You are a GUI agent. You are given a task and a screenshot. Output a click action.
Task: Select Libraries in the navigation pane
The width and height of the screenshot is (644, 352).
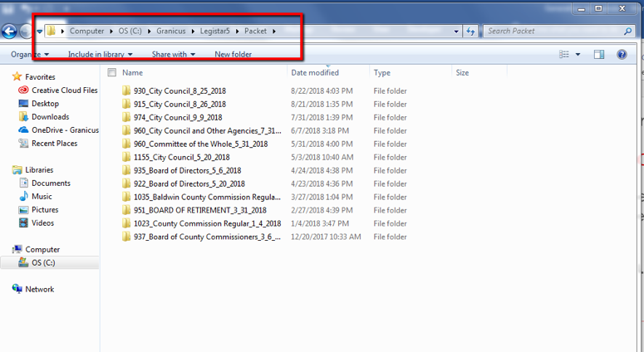point(39,170)
